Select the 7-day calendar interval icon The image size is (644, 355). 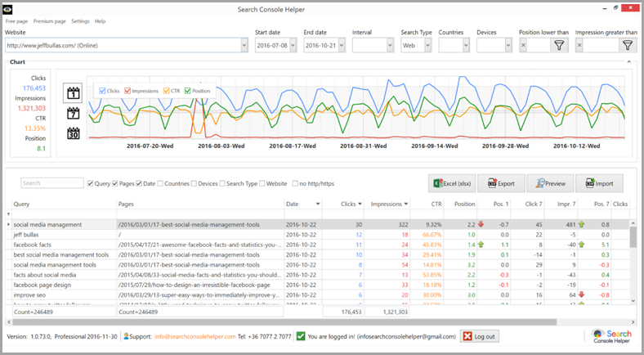[73, 113]
